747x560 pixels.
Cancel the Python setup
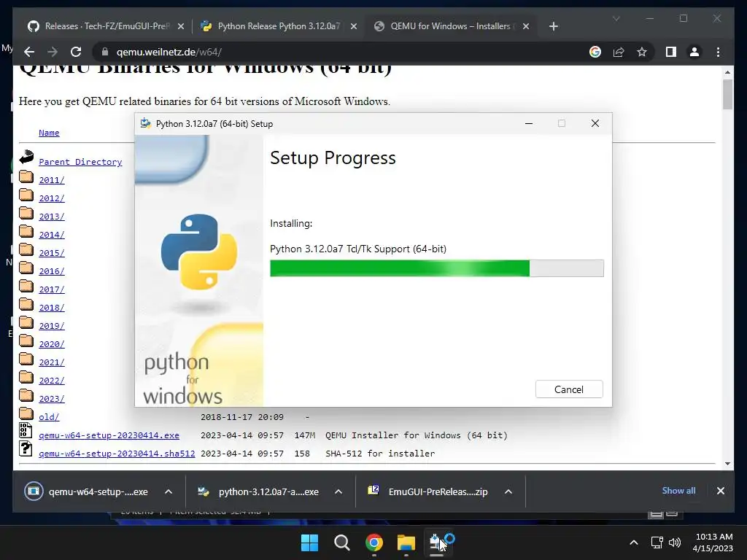[569, 389]
